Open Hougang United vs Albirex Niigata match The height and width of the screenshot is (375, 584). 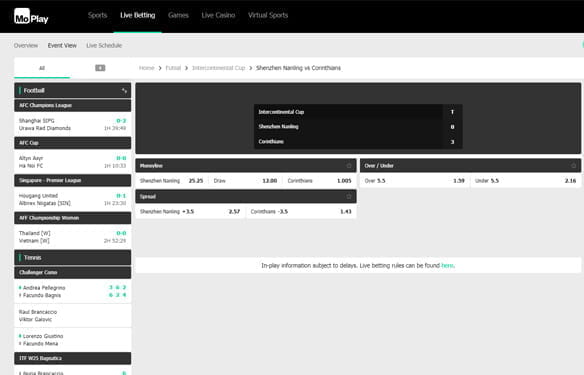pos(73,199)
